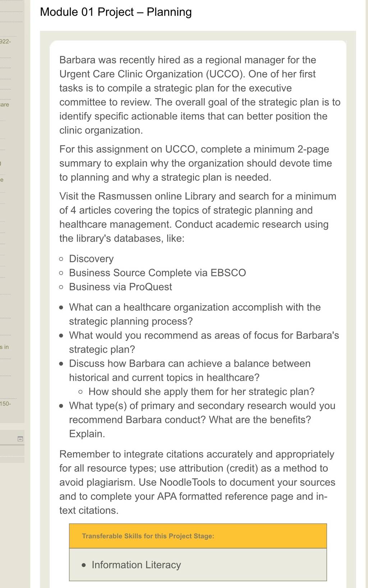Open the sidebar link ending in 's in'
Viewport: 368px width, 588px height.
click(x=4, y=347)
